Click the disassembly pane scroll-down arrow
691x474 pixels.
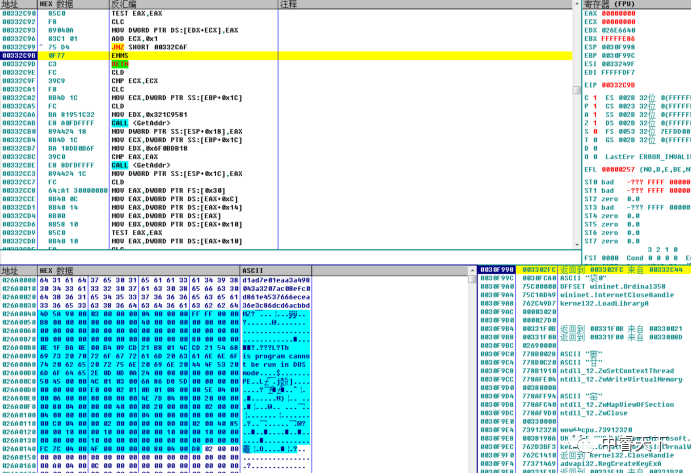coord(577,244)
